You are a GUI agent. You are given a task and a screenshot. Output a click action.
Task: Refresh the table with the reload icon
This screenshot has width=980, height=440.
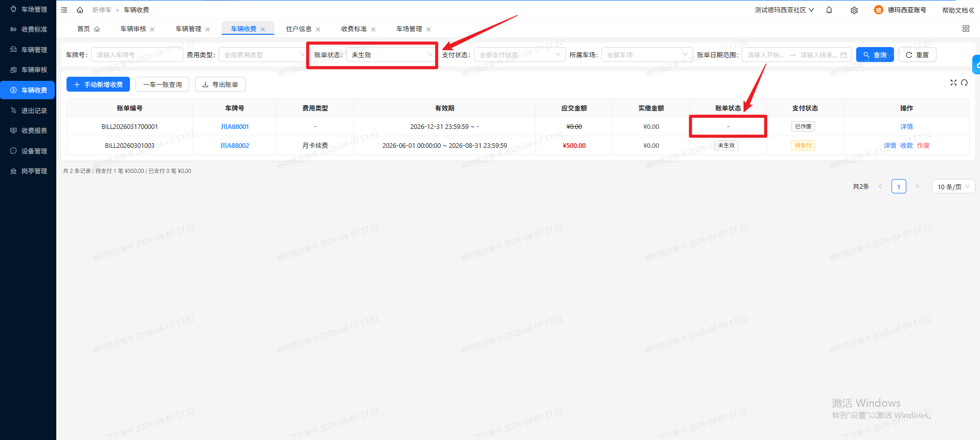tap(965, 82)
